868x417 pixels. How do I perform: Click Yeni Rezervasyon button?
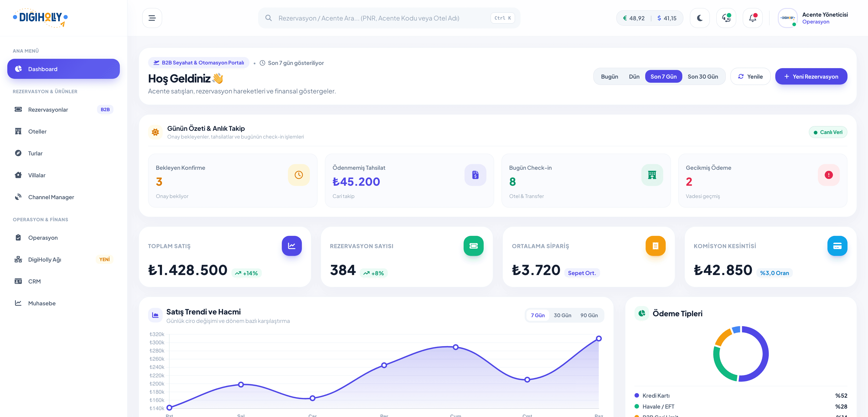point(811,77)
